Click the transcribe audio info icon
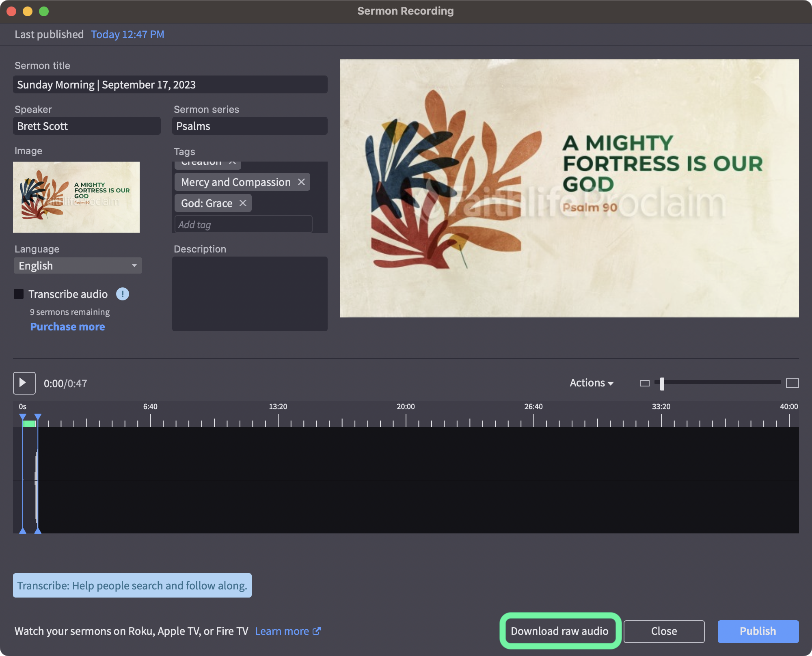Image resolution: width=812 pixels, height=656 pixels. pos(123,294)
